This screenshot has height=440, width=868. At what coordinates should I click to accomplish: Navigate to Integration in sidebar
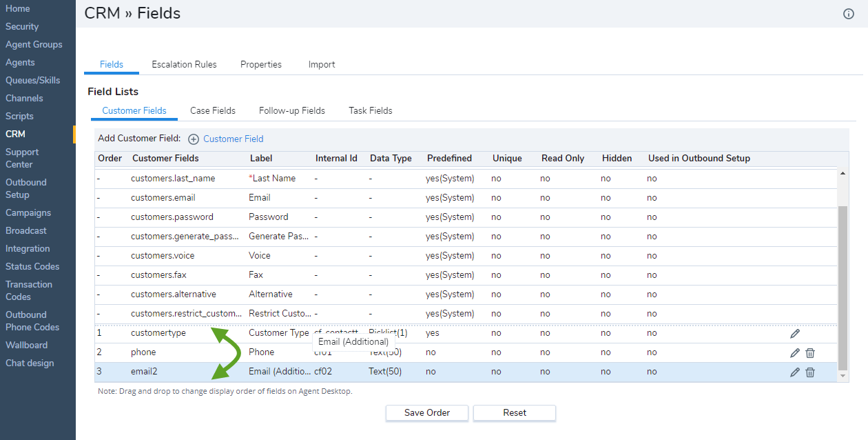click(x=28, y=248)
